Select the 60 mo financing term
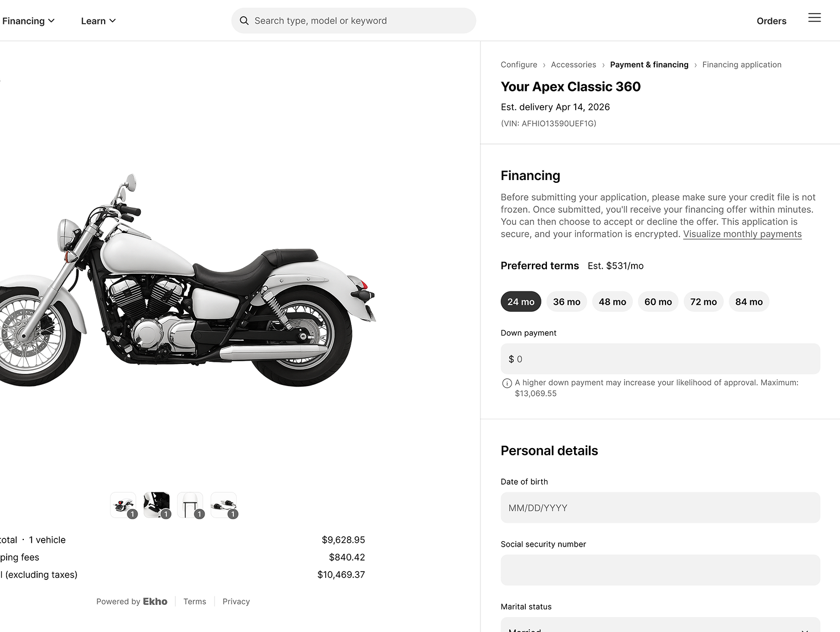Screen dimensions: 840x632 point(658,301)
